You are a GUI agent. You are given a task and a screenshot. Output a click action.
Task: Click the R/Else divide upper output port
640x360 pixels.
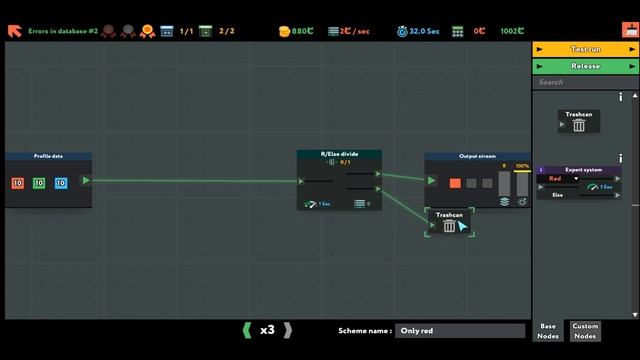tap(378, 174)
